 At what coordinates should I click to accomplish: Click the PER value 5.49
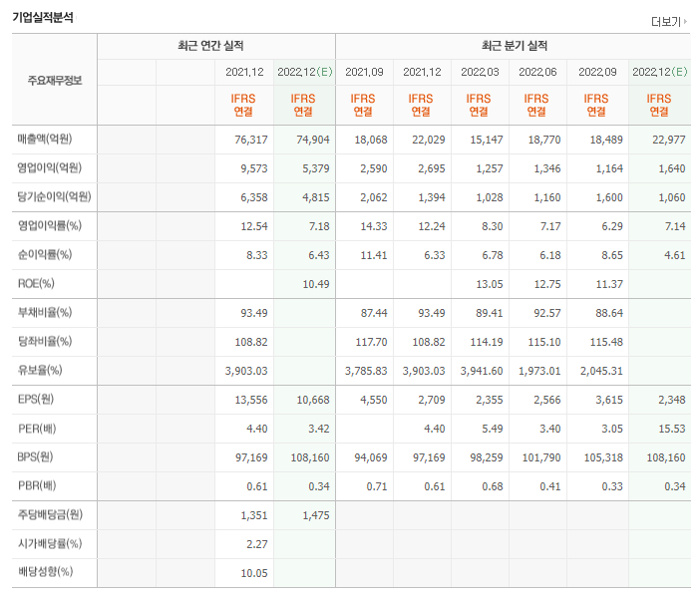point(493,429)
